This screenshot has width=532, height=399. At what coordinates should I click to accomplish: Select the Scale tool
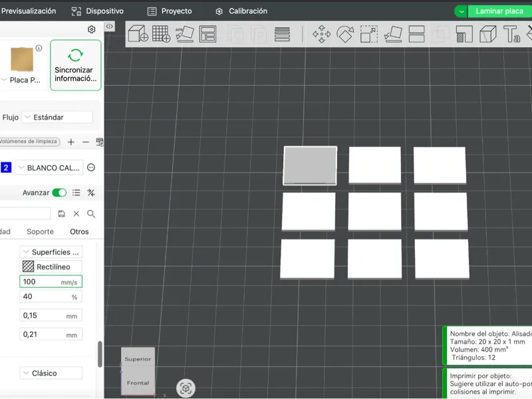[369, 34]
